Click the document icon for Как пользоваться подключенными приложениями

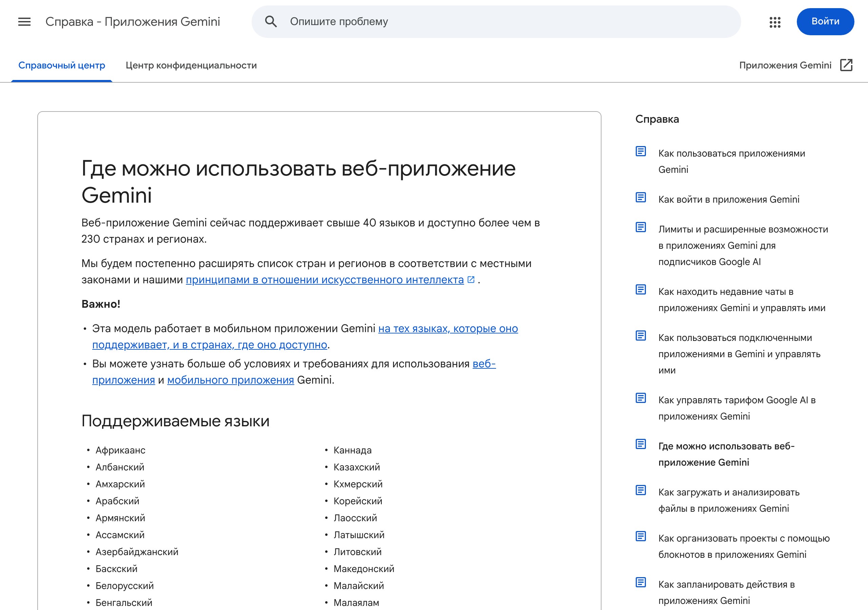(641, 335)
